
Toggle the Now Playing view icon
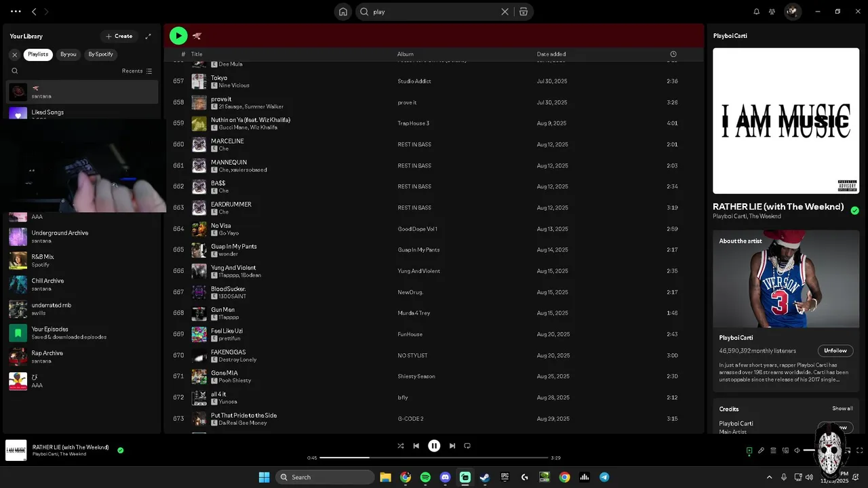pos(749,450)
